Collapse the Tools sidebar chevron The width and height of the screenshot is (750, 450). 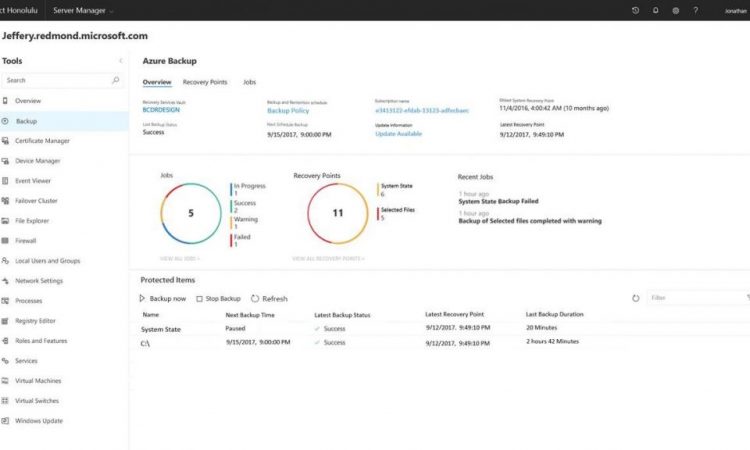121,61
